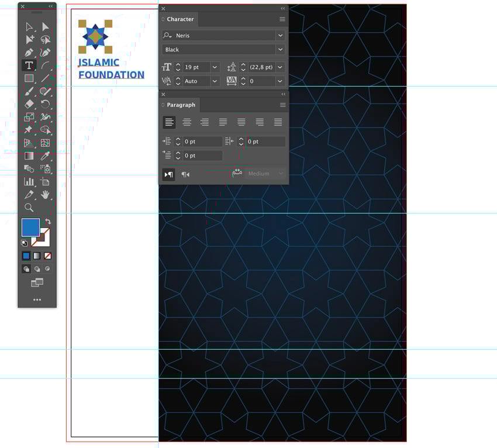Justify with last line aligned right
This screenshot has height=448, width=497.
(x=260, y=122)
